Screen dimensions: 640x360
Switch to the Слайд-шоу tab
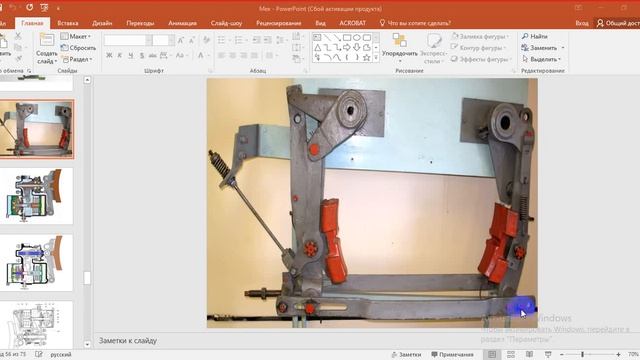point(227,23)
